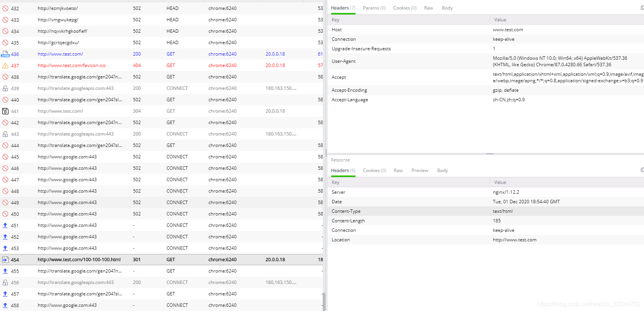Select the favicon.ico 404 session URL
Viewport: 644px width, 311px height.
pos(72,65)
